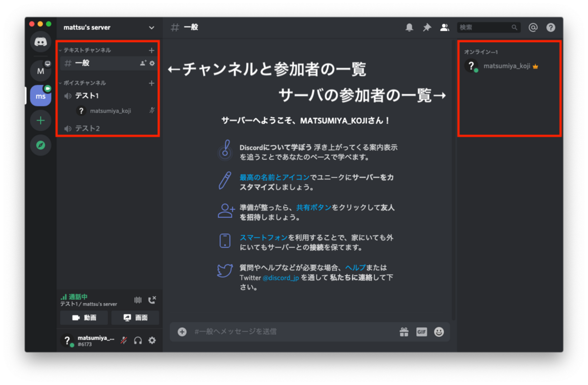
Task: Open the GIF picker
Action: (x=421, y=332)
